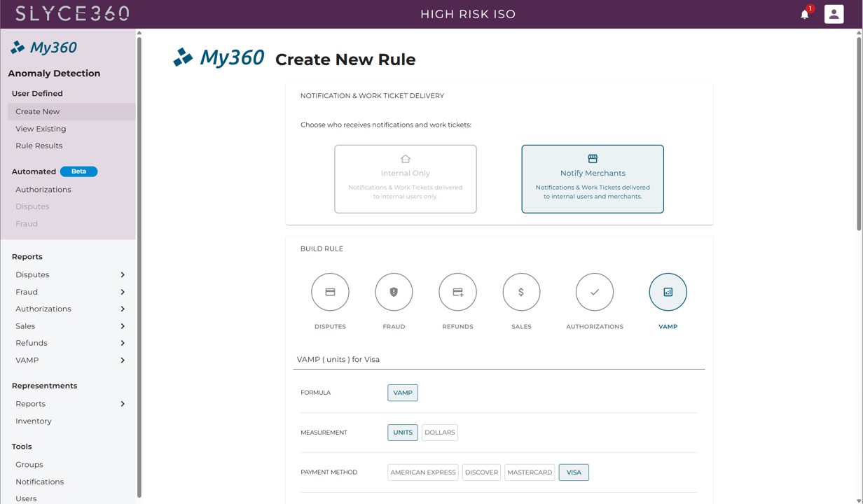Open the Notifications tool in the sidebar
The height and width of the screenshot is (504, 863).
[40, 482]
